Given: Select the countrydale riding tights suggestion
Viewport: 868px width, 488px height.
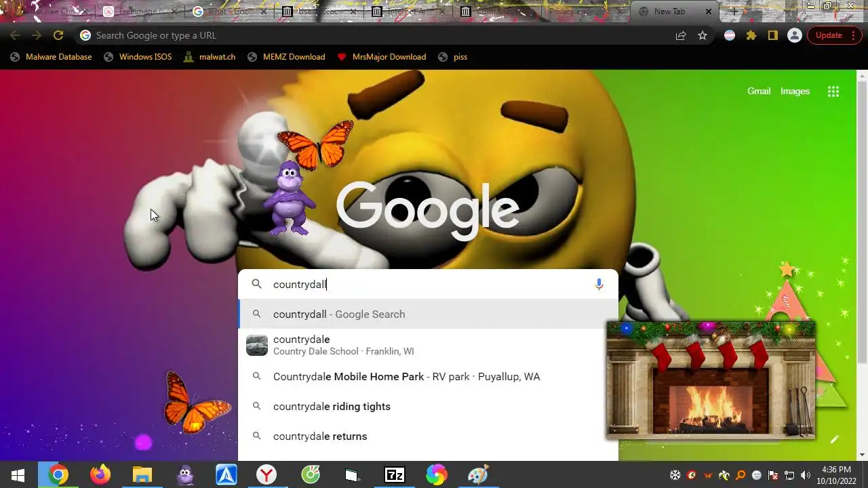Looking at the screenshot, I should pyautogui.click(x=428, y=407).
